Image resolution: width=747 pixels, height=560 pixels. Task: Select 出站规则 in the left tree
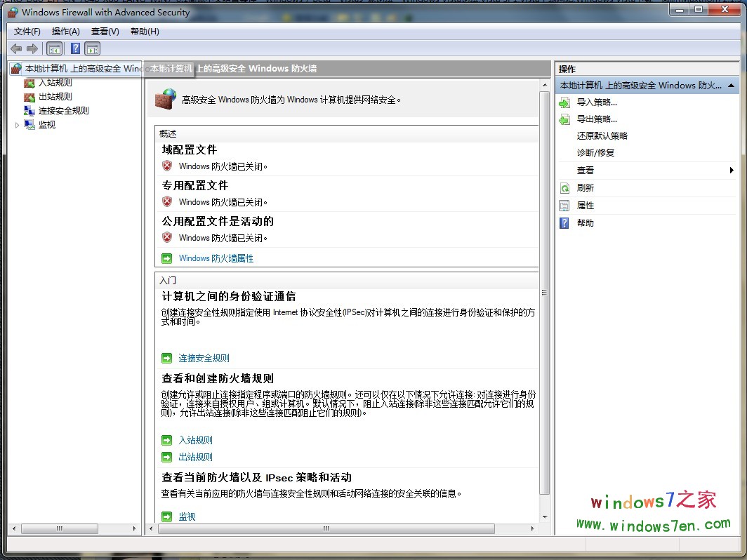55,97
